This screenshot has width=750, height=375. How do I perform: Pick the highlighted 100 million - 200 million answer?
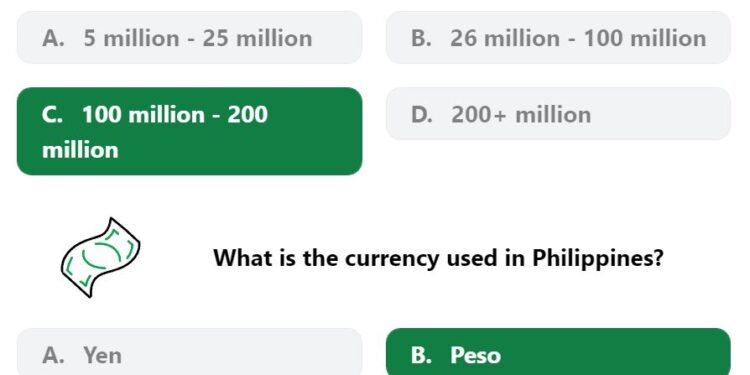[x=189, y=131]
